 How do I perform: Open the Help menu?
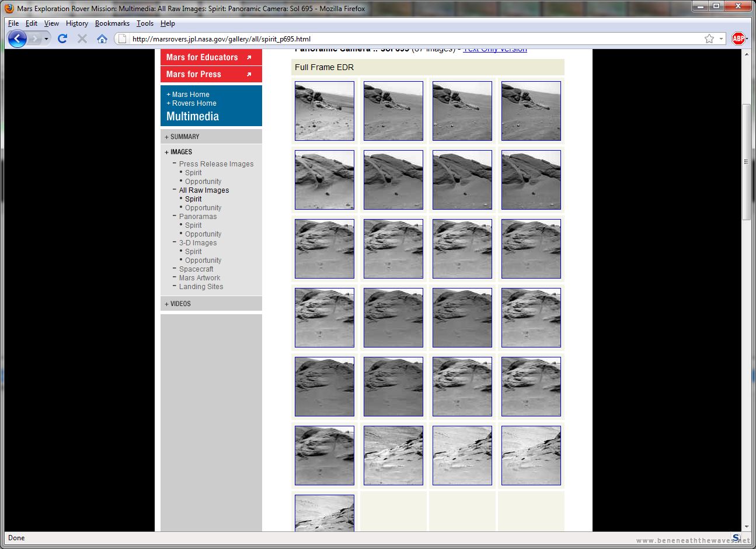pos(168,23)
